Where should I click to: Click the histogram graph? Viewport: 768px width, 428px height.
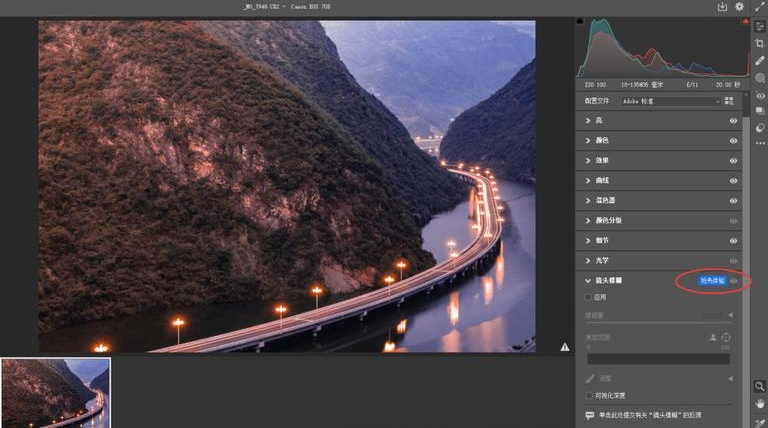coord(663,48)
